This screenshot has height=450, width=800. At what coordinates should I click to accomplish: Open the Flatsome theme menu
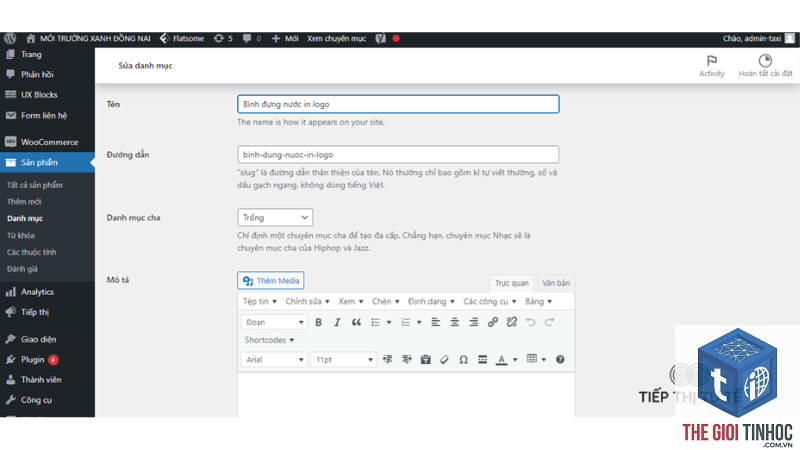click(182, 38)
